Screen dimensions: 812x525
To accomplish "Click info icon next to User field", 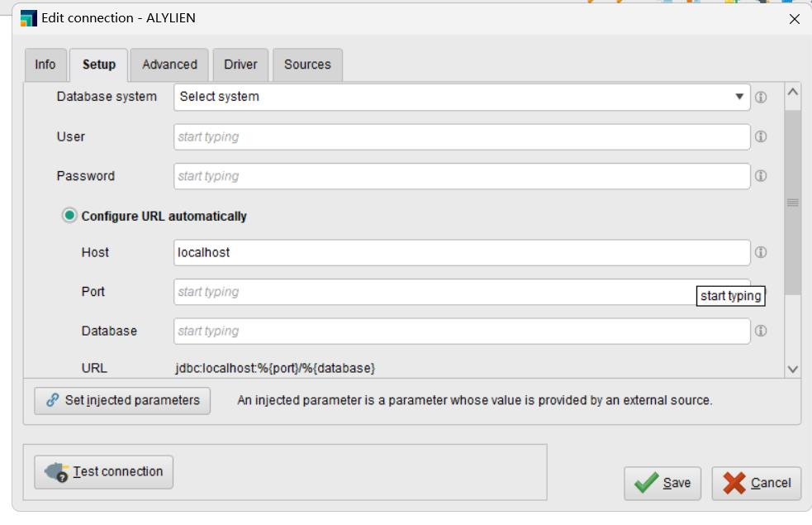I will (760, 136).
